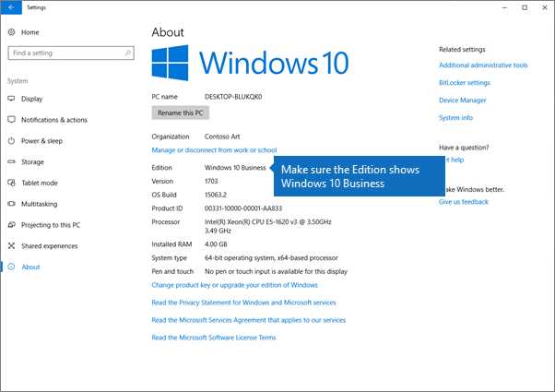Viewport: 555px width, 392px height.
Task: Open Display settings
Action: click(x=32, y=99)
